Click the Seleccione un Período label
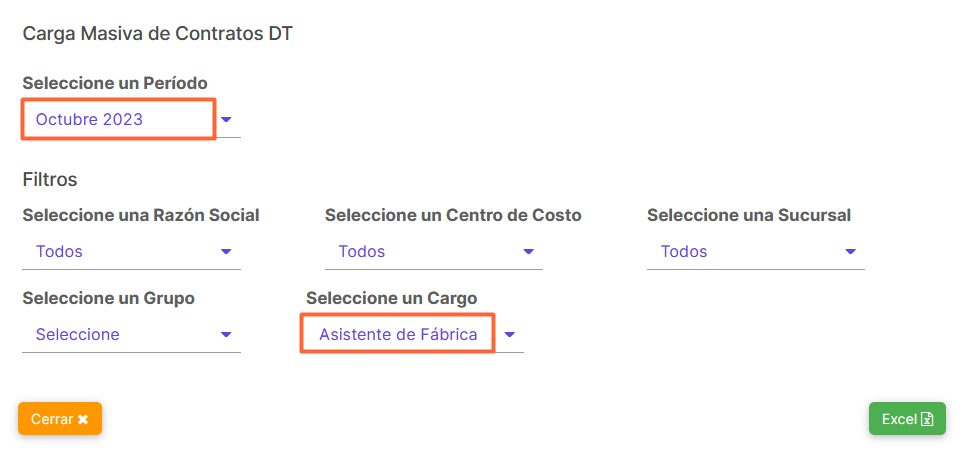The image size is (962, 454). click(115, 83)
